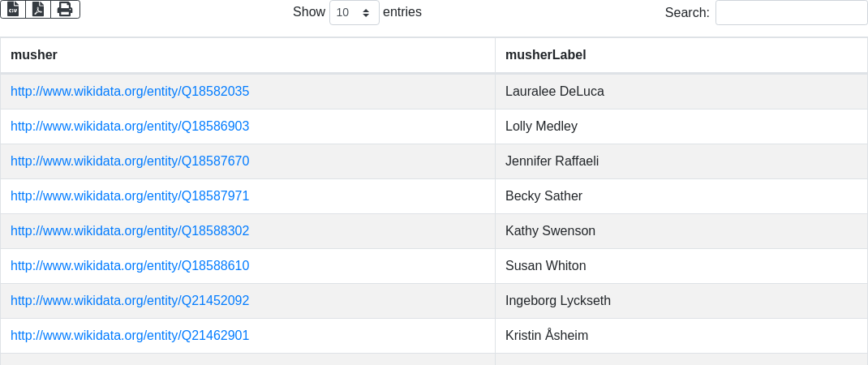Open the Q18586903 entity link

(130, 127)
